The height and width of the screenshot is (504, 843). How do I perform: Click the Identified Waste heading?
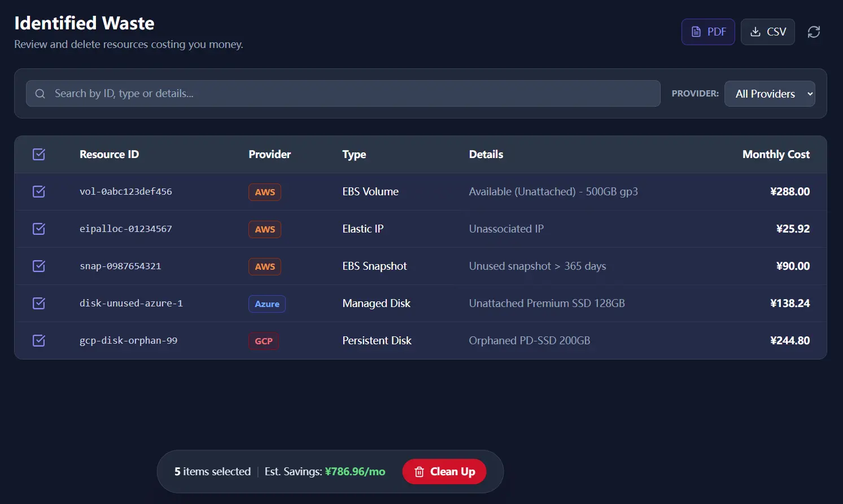tap(84, 23)
